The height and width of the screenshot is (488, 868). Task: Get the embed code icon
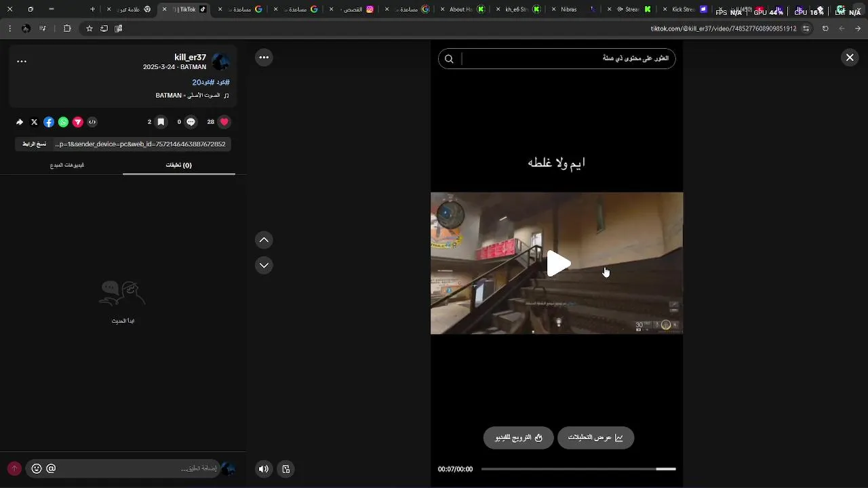(x=92, y=122)
